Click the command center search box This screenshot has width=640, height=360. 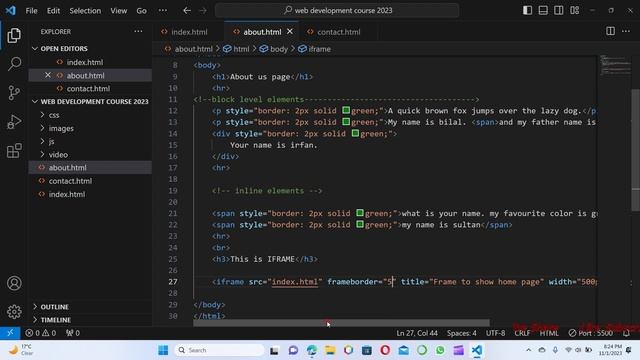click(x=337, y=10)
